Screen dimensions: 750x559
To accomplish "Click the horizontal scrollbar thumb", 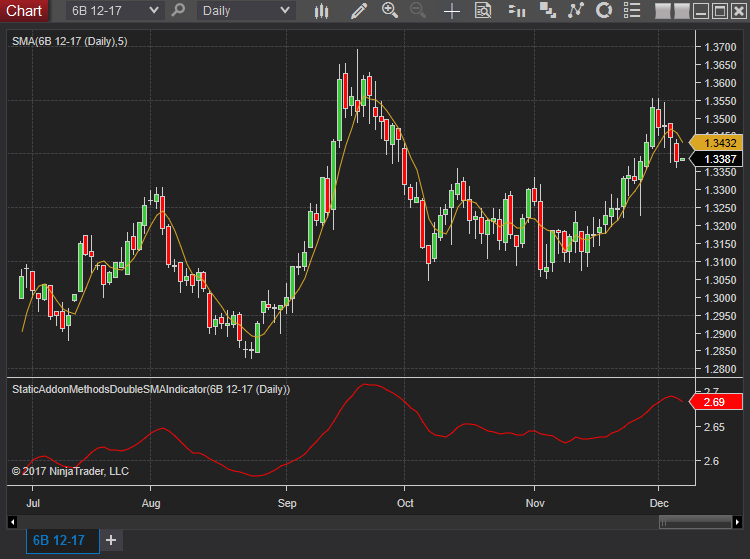I will (695, 521).
